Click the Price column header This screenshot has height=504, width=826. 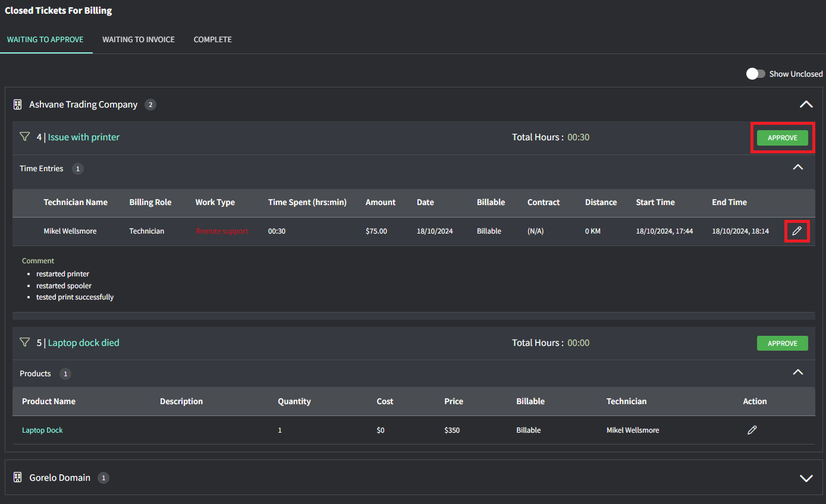[454, 401]
